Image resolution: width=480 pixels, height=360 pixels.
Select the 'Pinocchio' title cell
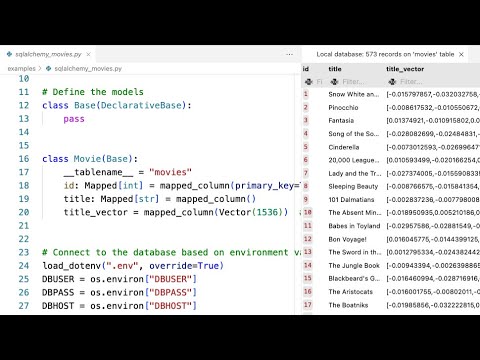click(x=343, y=107)
